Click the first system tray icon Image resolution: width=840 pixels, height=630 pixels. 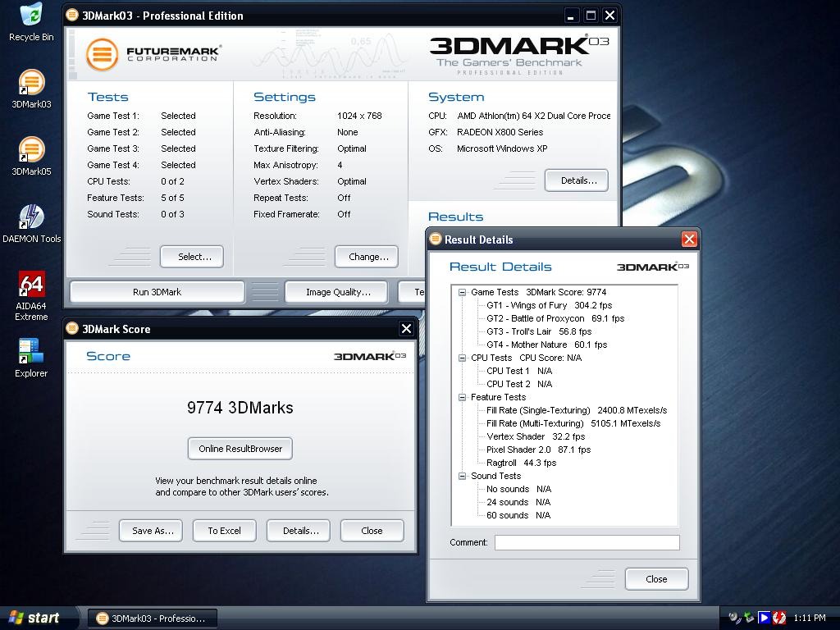click(x=733, y=618)
